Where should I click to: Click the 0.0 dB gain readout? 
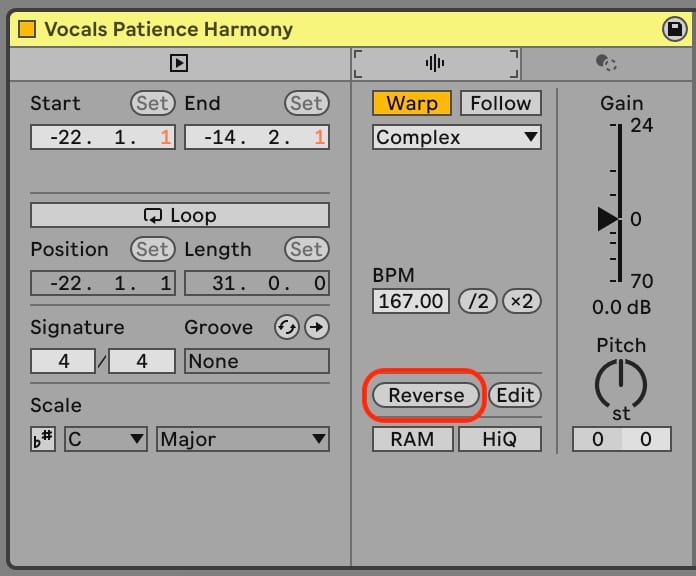point(621,307)
